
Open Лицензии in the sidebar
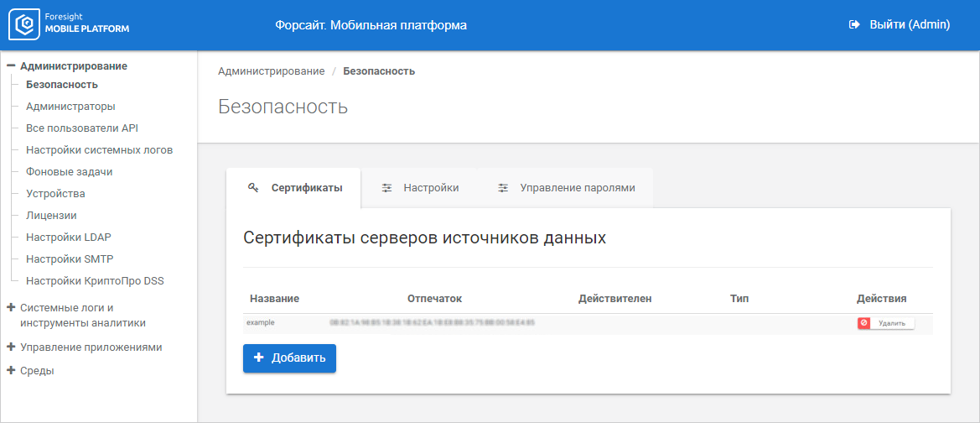[51, 215]
